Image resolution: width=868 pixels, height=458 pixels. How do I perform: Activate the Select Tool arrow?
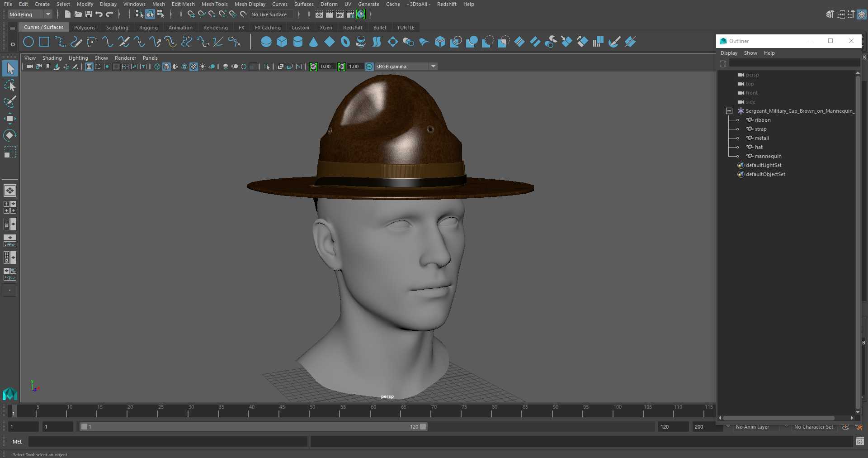(10, 68)
